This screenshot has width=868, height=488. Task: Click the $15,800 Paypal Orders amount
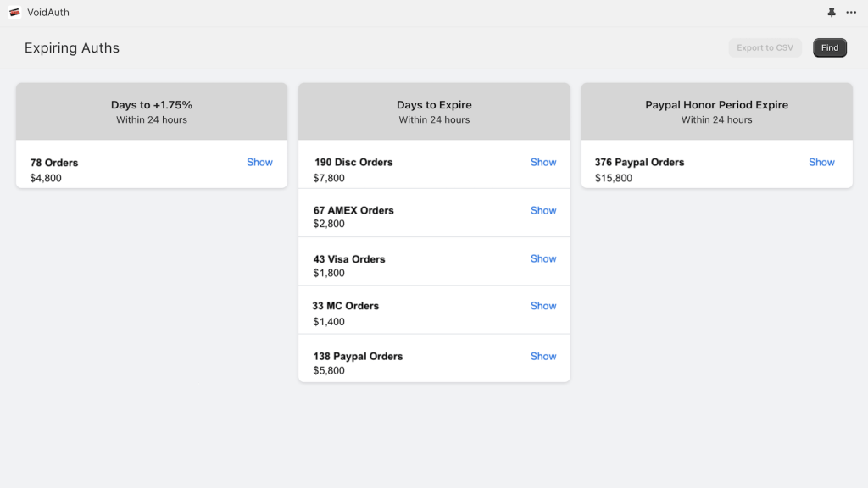[614, 178]
